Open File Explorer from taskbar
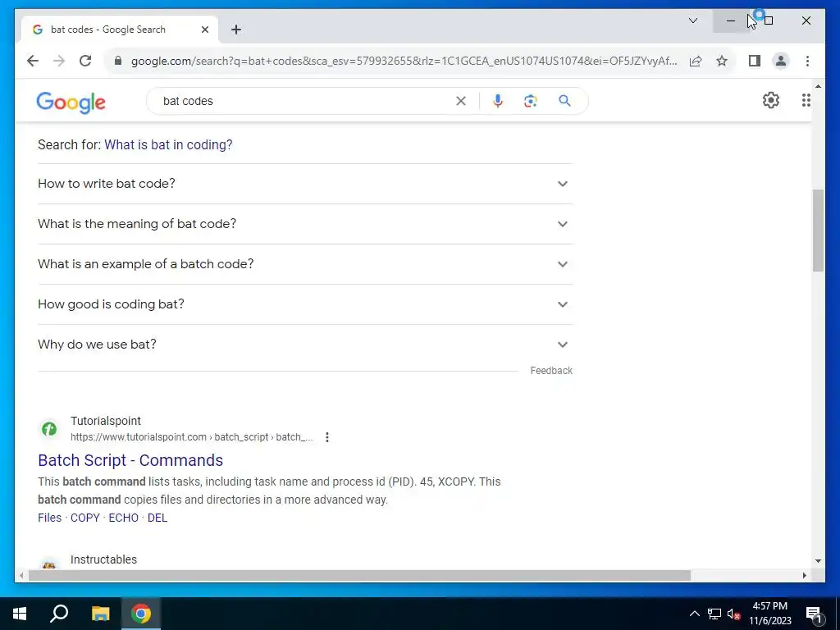This screenshot has height=630, width=840. pos(100,614)
